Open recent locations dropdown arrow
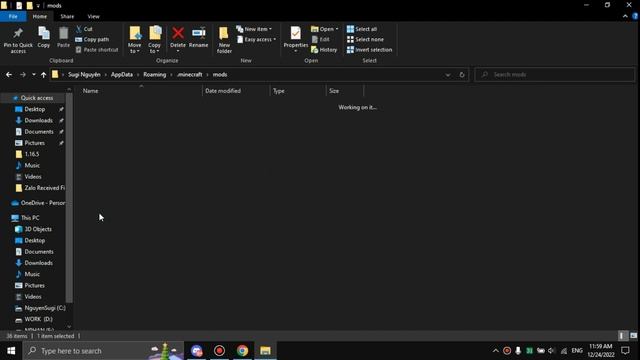This screenshot has height=360, width=640. click(34, 75)
